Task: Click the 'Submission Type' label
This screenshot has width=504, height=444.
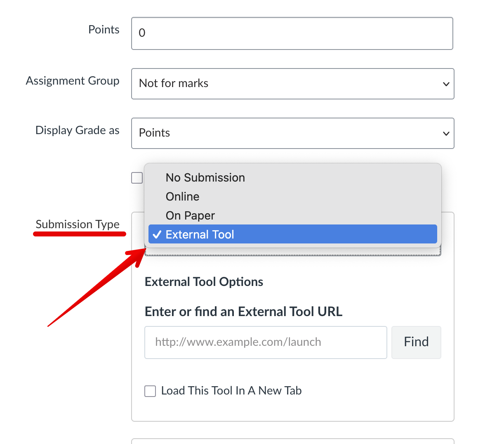Action: coord(78,224)
